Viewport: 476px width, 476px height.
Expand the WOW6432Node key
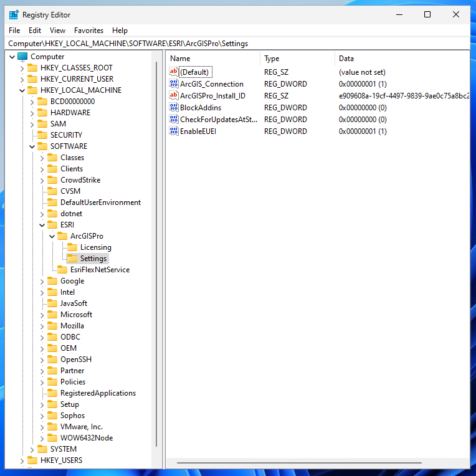(x=42, y=439)
